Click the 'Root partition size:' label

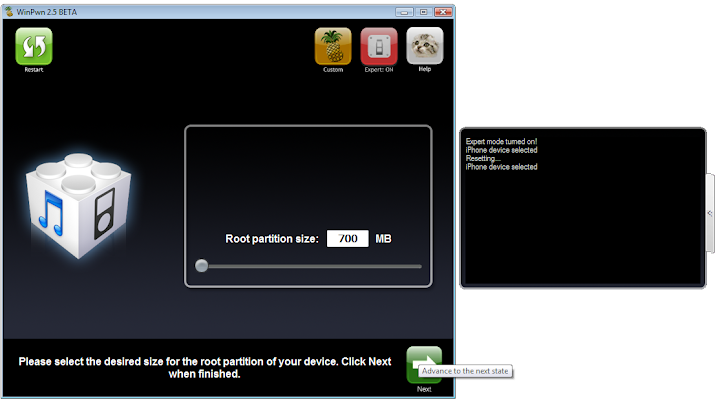click(x=272, y=239)
